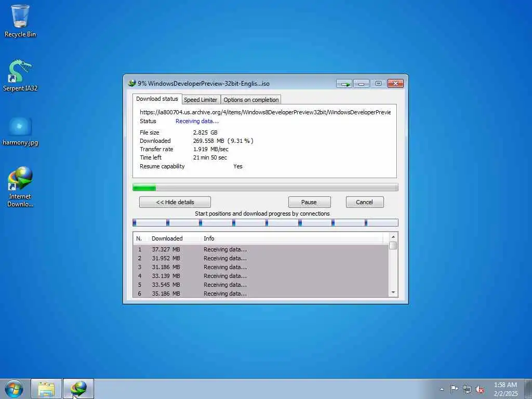Viewport: 532px width, 399px height.
Task: Click the file size value 2.825 GB
Action: [205, 132]
